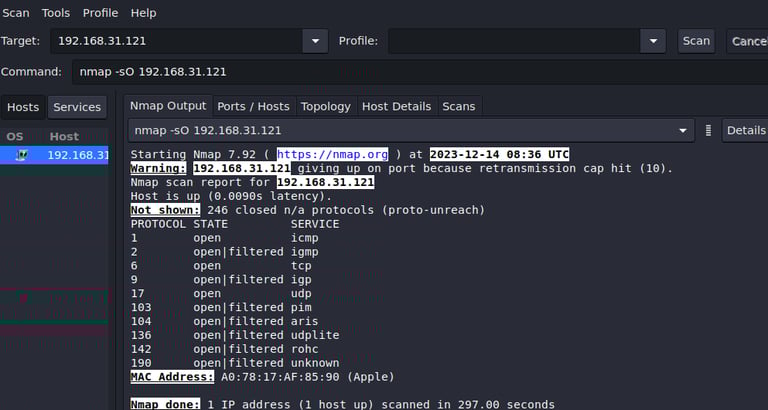Viewport: 768px width, 410px height.
Task: Click the highlighted Warning: label
Action: [158, 169]
